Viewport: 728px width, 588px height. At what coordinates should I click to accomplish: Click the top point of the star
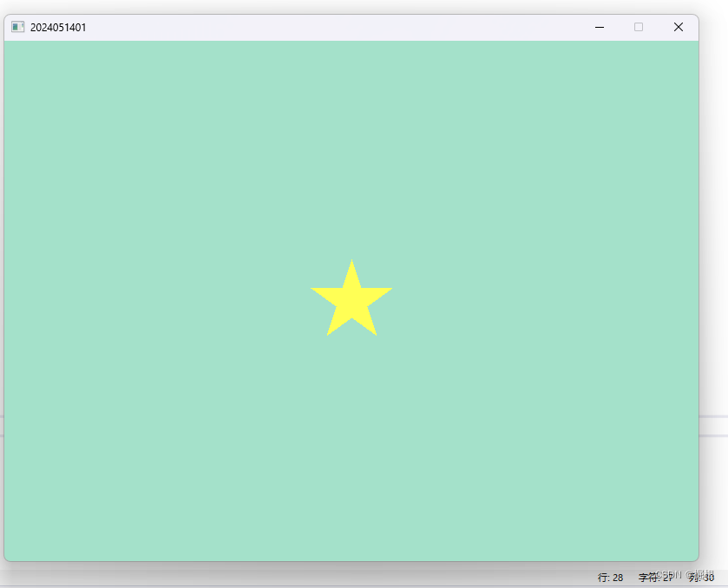(351, 261)
